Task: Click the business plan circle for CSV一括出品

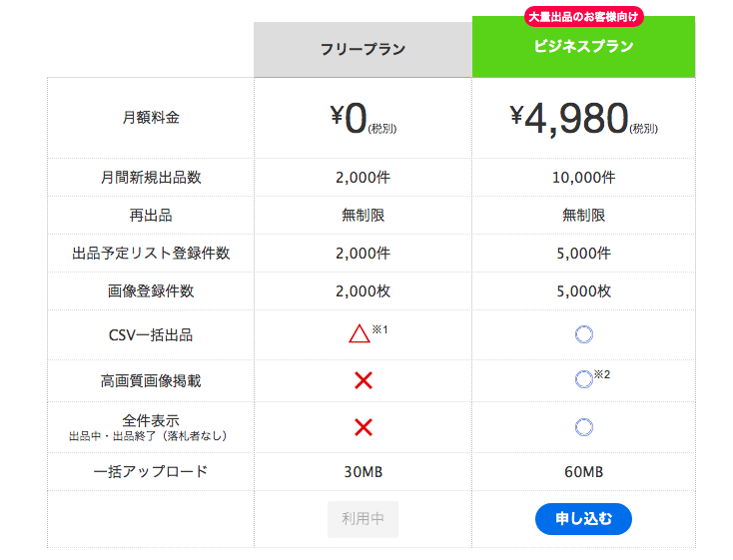Action: click(584, 335)
